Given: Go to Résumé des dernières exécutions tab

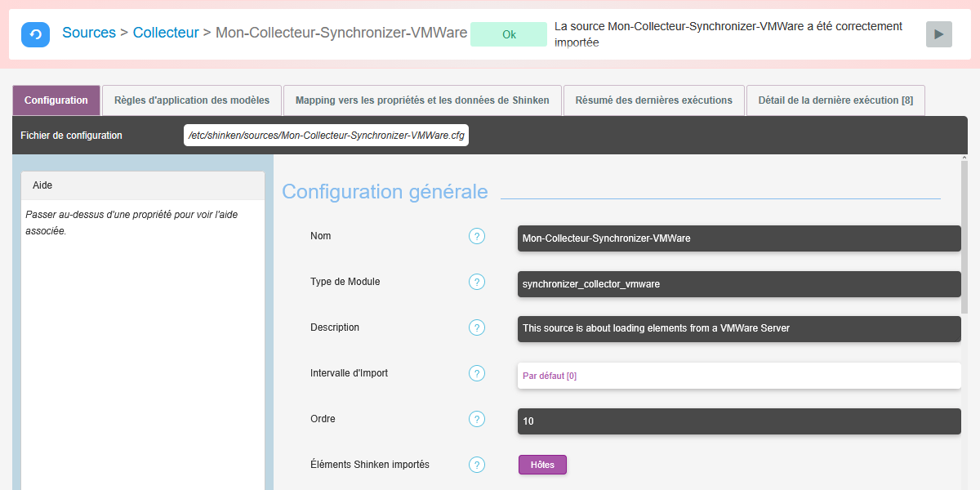Looking at the screenshot, I should click(x=654, y=100).
